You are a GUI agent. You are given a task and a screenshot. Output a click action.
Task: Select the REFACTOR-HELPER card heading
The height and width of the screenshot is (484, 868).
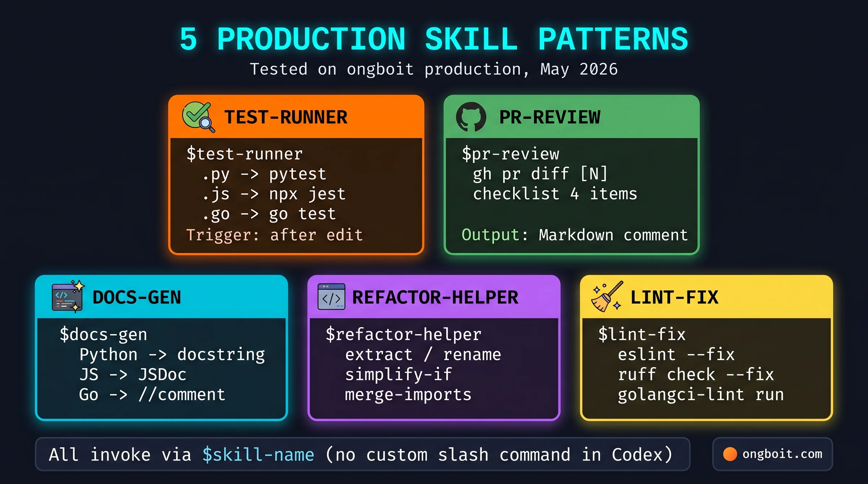435,297
